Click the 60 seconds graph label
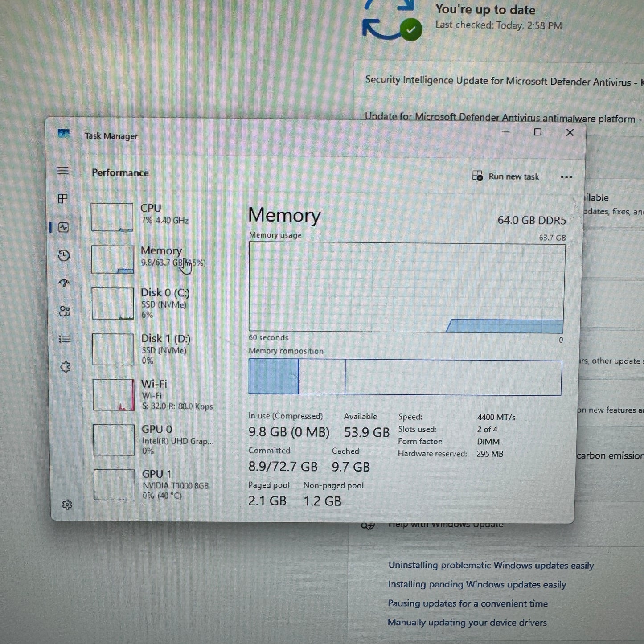 tap(268, 338)
